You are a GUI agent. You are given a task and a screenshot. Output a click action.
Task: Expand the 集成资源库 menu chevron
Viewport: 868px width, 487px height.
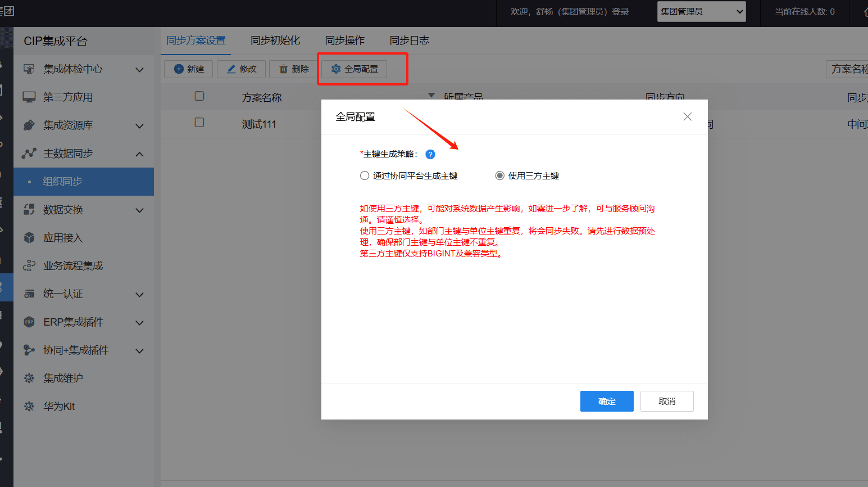pyautogui.click(x=140, y=126)
